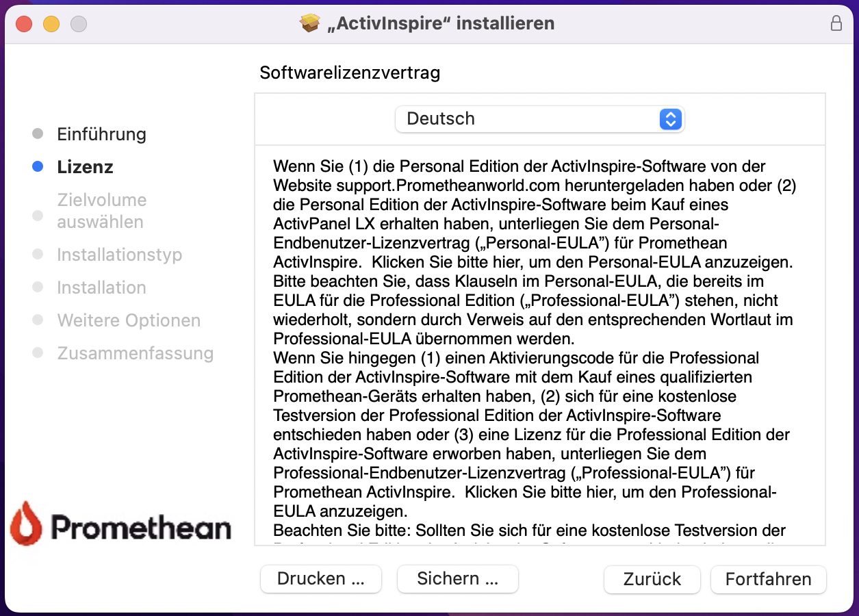Click the Drucken ... button
This screenshot has height=616, width=859.
click(321, 579)
